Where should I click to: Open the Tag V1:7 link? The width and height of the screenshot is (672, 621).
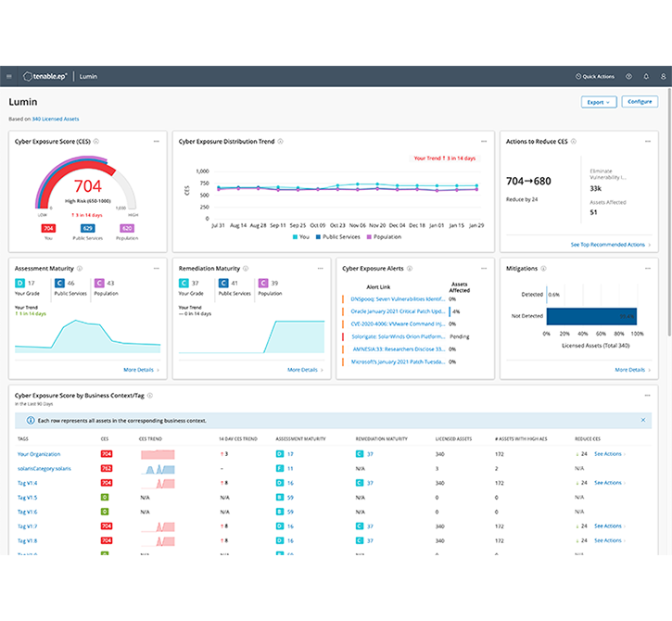point(27,526)
